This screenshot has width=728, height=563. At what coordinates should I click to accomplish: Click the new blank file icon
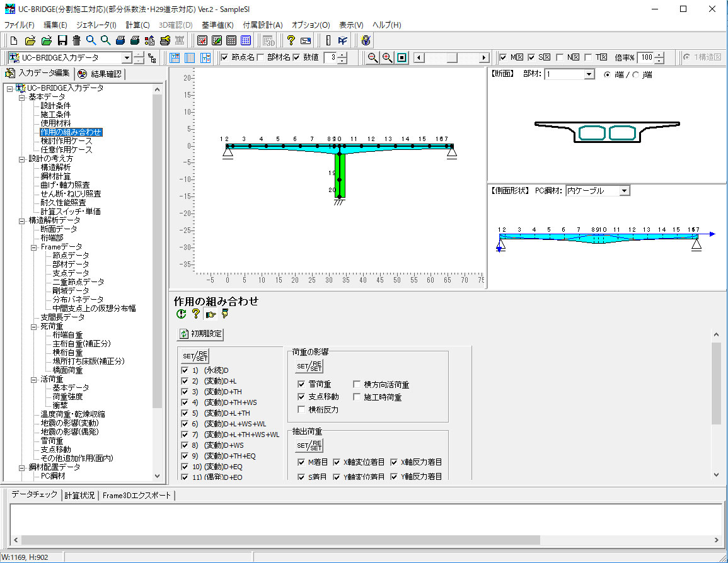click(14, 41)
